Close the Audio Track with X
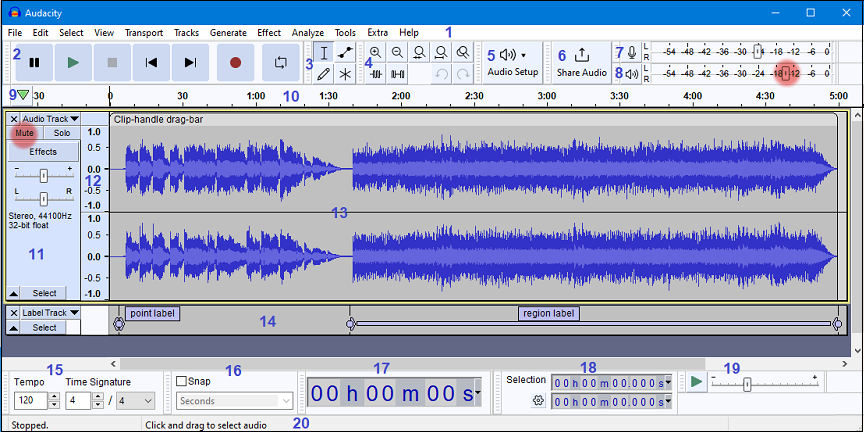864x432 pixels. pyautogui.click(x=14, y=118)
